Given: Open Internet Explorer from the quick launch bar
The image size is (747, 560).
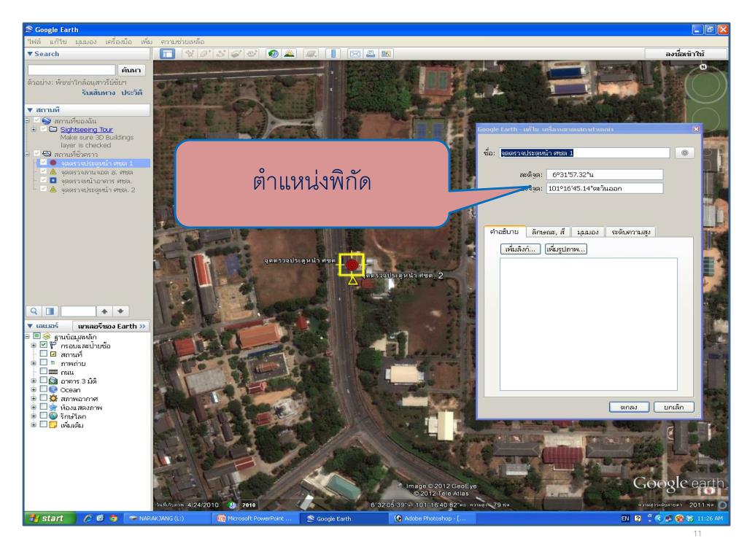Looking at the screenshot, I should click(88, 518).
